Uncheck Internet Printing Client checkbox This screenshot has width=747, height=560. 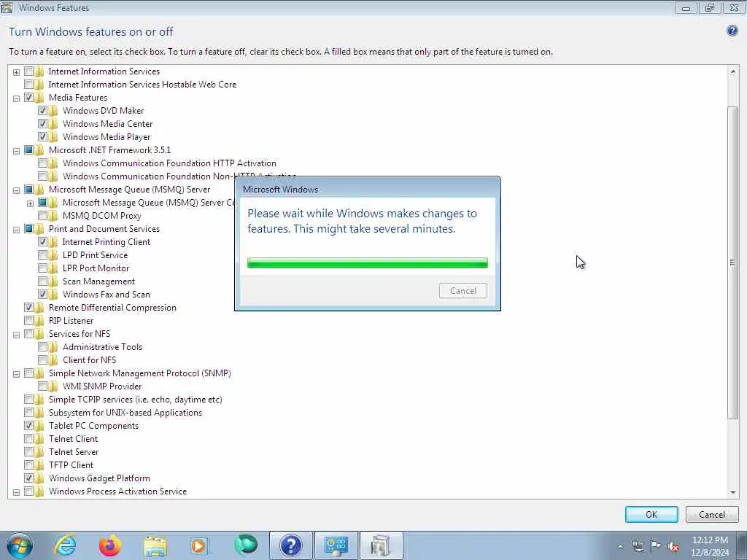[x=42, y=242]
